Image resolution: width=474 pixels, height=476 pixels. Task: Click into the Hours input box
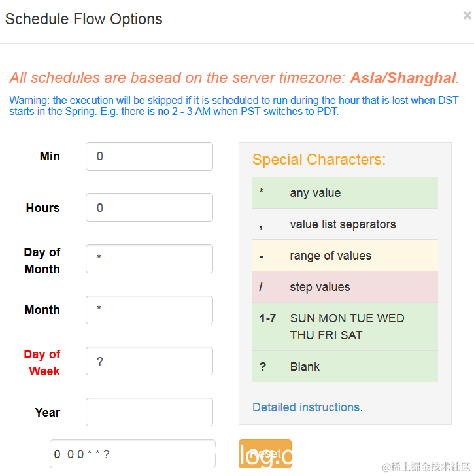click(x=149, y=207)
